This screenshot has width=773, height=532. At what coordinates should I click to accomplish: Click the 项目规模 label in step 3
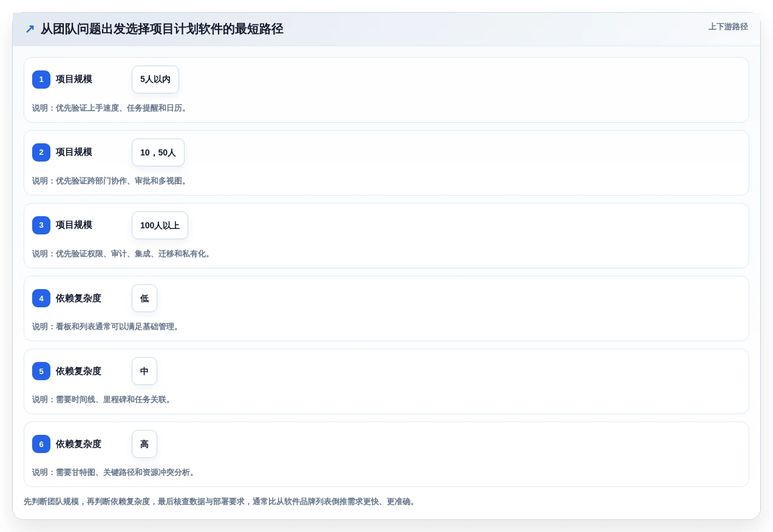(74, 225)
